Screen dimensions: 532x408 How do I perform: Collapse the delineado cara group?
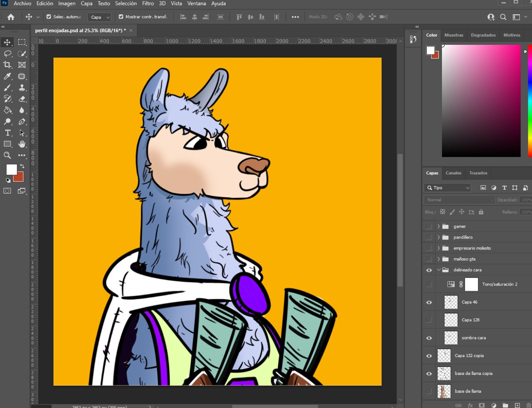coord(438,270)
